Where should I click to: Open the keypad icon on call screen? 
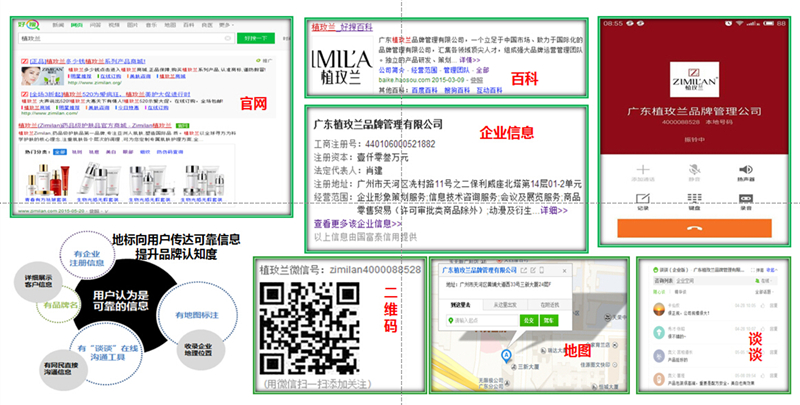694,198
